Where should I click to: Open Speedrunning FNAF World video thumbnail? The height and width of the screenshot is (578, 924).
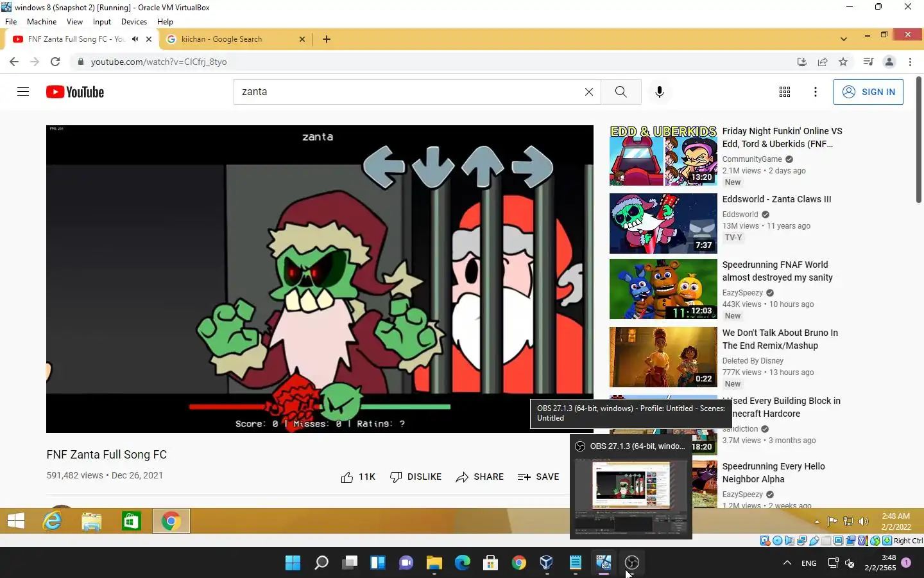coord(663,289)
